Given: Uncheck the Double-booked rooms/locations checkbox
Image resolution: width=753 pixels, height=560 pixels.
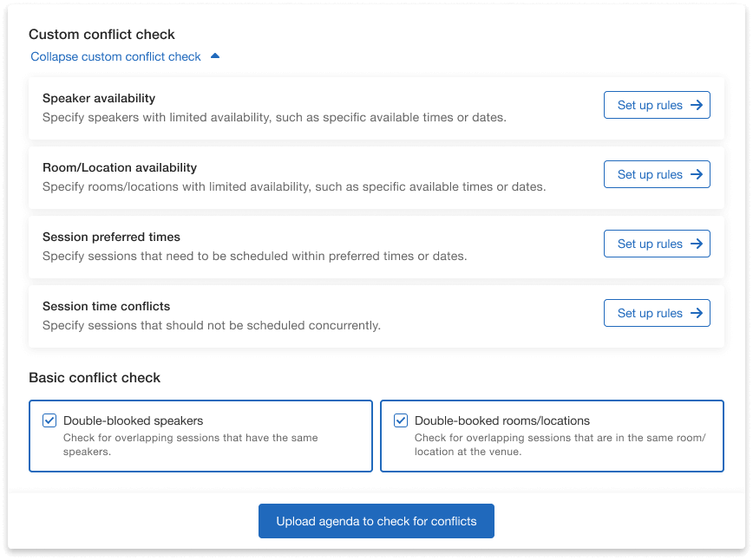Looking at the screenshot, I should tap(401, 420).
